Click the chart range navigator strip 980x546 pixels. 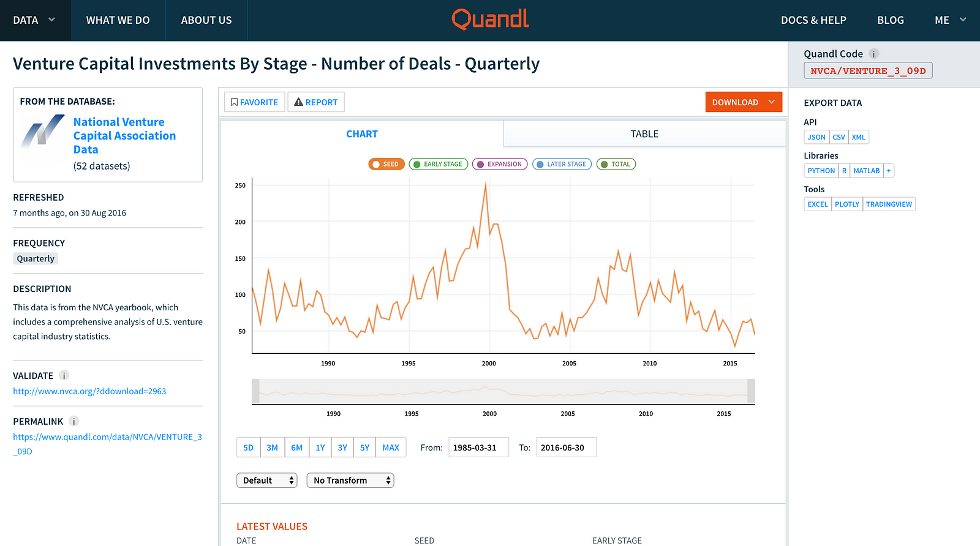(x=503, y=392)
